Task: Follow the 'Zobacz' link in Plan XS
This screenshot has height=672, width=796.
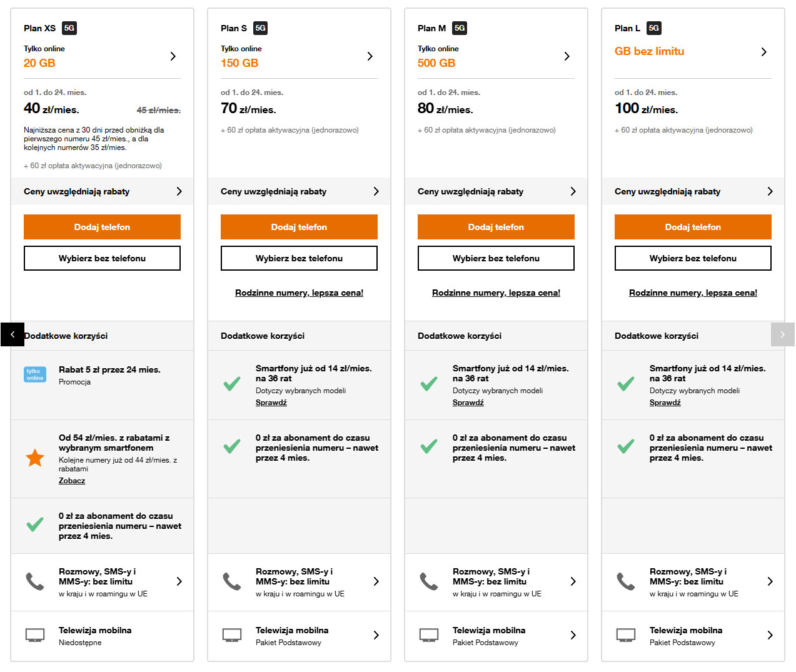Action: [x=72, y=481]
